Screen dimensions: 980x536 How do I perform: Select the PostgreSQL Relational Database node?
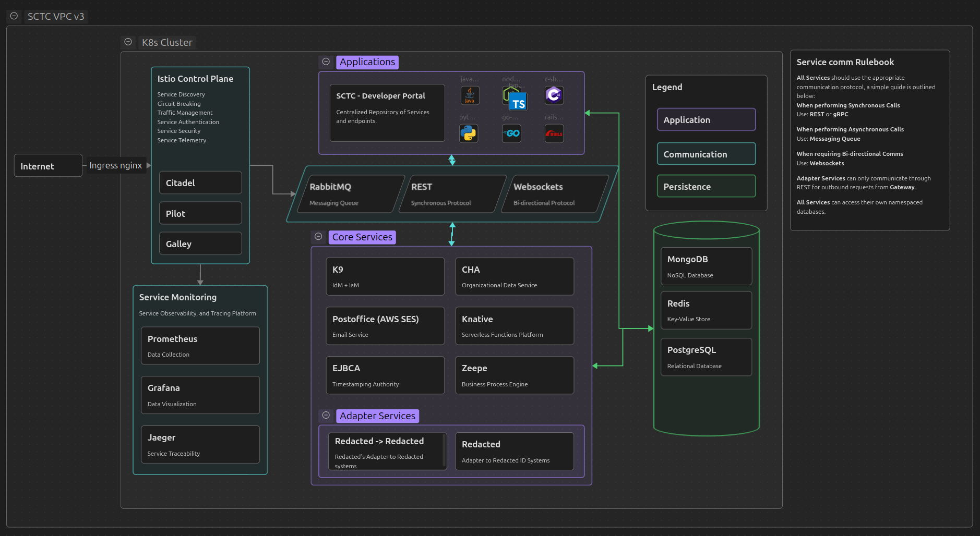point(706,357)
